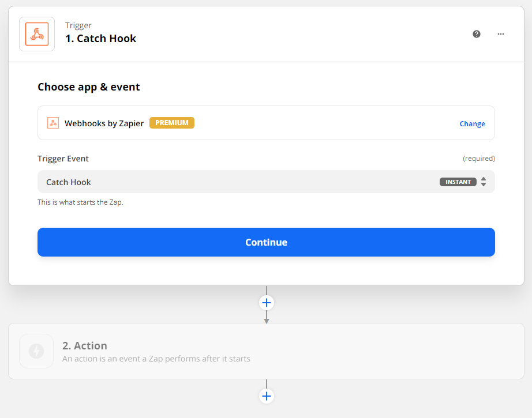Add a step with plus between trigger and action
This screenshot has height=418, width=532.
coord(266,303)
